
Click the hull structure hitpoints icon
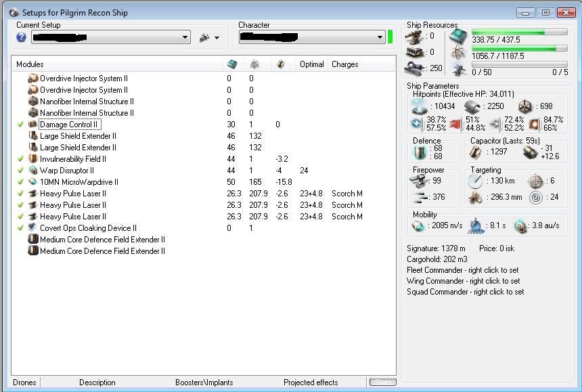pyautogui.click(x=525, y=106)
